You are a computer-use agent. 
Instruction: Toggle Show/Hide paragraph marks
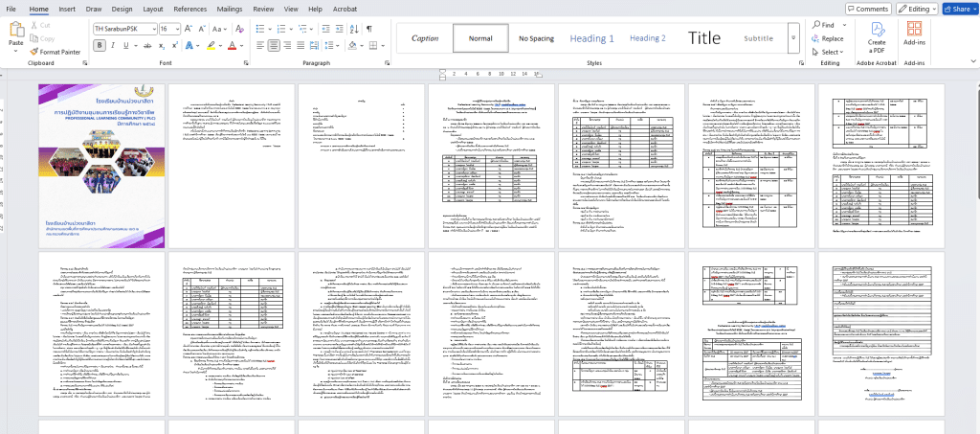(369, 29)
